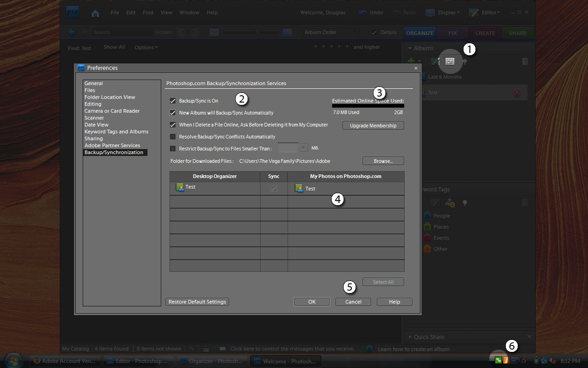588x368 pixels.
Task: Open the file size MB dropdown
Action: coord(303,148)
